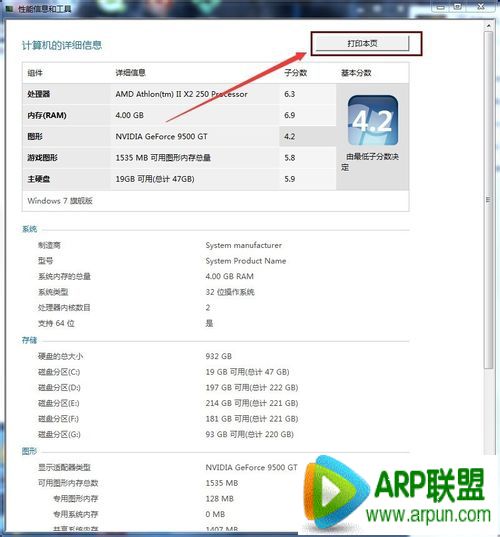Screen dimensions: 500x537
Task: Click the 显示适配器类型 label
Action: point(64,467)
